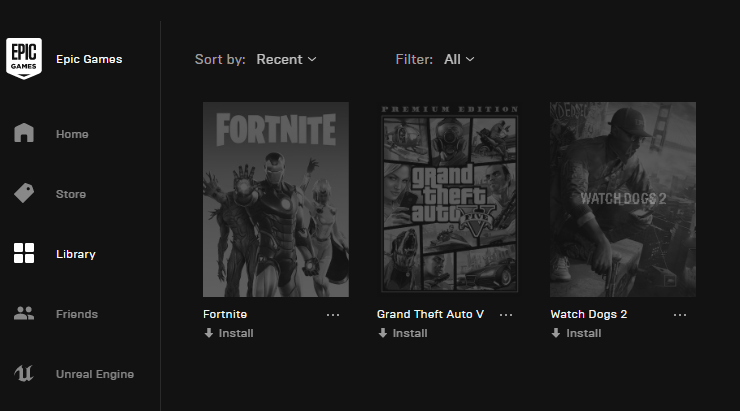The height and width of the screenshot is (411, 740).
Task: Open the three-dot menu for Fortnite
Action: (x=333, y=315)
